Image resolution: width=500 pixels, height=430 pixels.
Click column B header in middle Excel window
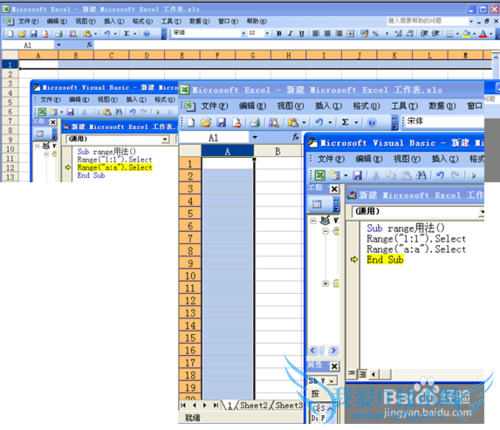pyautogui.click(x=278, y=151)
